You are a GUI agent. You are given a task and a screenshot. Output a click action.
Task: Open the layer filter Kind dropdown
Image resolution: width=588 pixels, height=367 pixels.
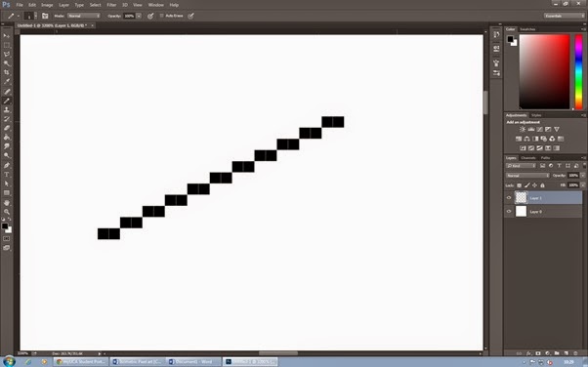522,166
